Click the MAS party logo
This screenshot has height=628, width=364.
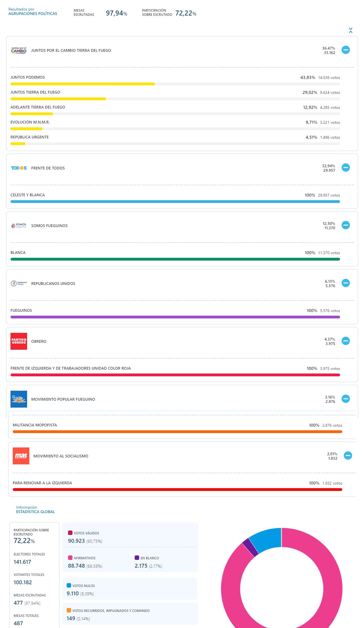coord(21,456)
